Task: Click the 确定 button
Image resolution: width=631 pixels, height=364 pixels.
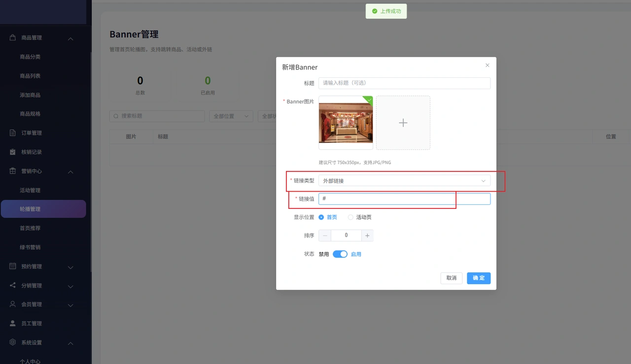Action: click(479, 278)
